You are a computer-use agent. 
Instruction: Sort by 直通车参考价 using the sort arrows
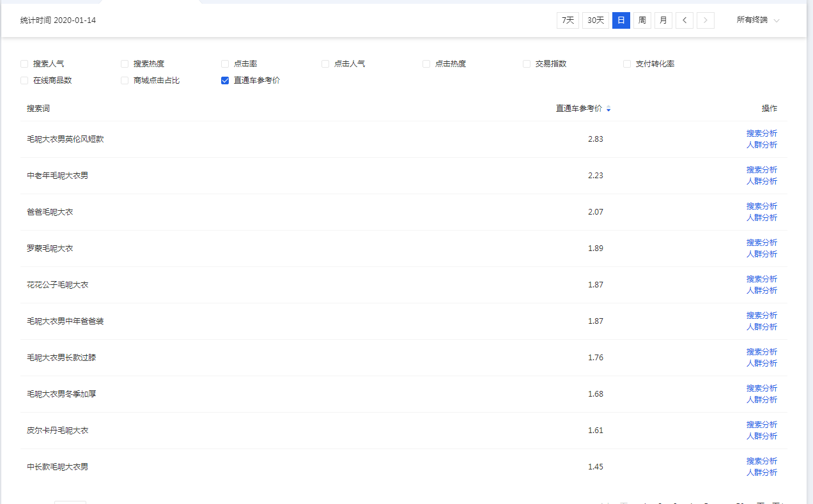pos(608,109)
